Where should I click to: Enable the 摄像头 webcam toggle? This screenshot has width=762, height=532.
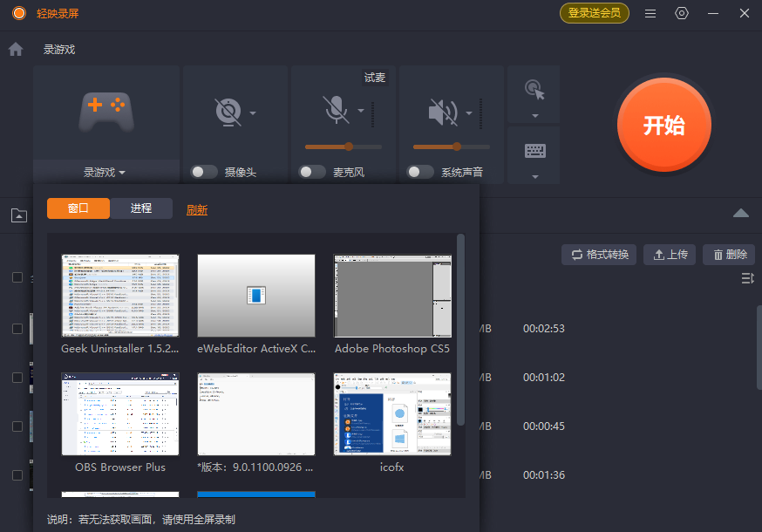click(x=202, y=172)
